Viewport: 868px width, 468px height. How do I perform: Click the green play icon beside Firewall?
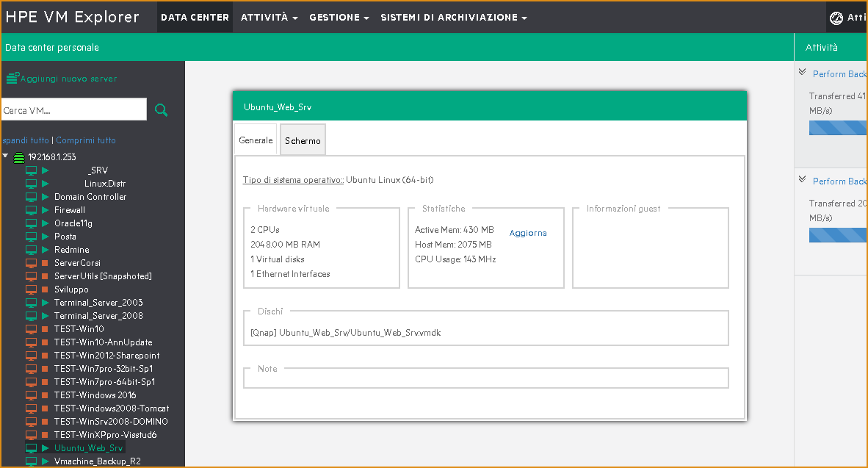pyautogui.click(x=46, y=210)
